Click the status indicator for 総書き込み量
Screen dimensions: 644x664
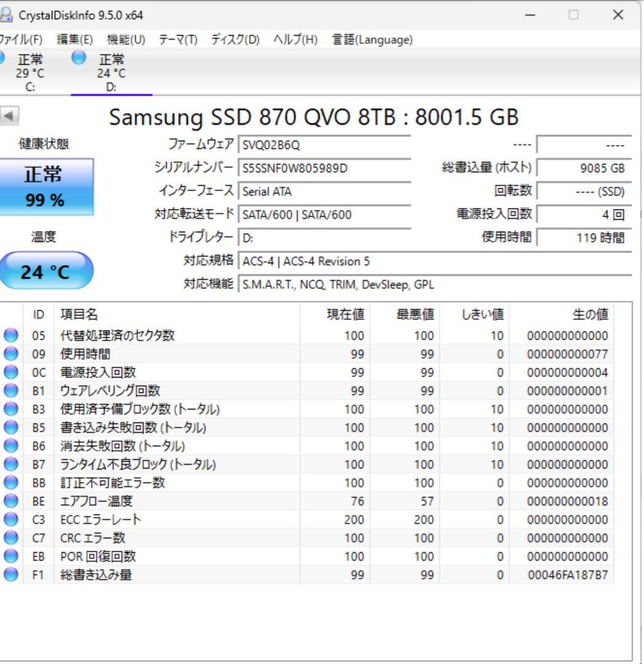pos(12,575)
